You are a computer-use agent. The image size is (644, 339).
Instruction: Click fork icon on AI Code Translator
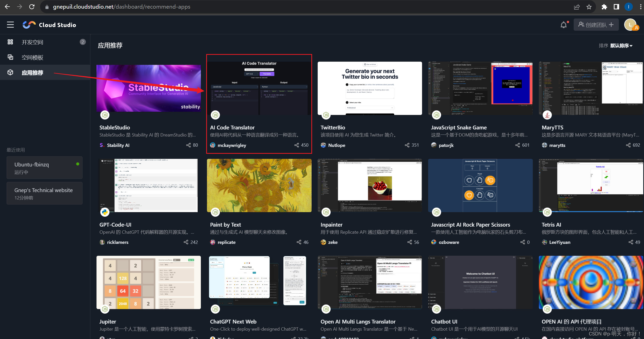pos(296,145)
